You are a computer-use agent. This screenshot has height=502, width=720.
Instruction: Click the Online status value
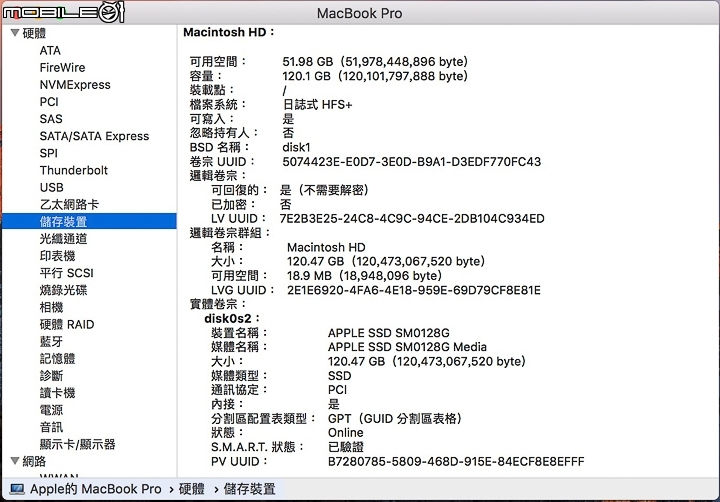pos(345,433)
